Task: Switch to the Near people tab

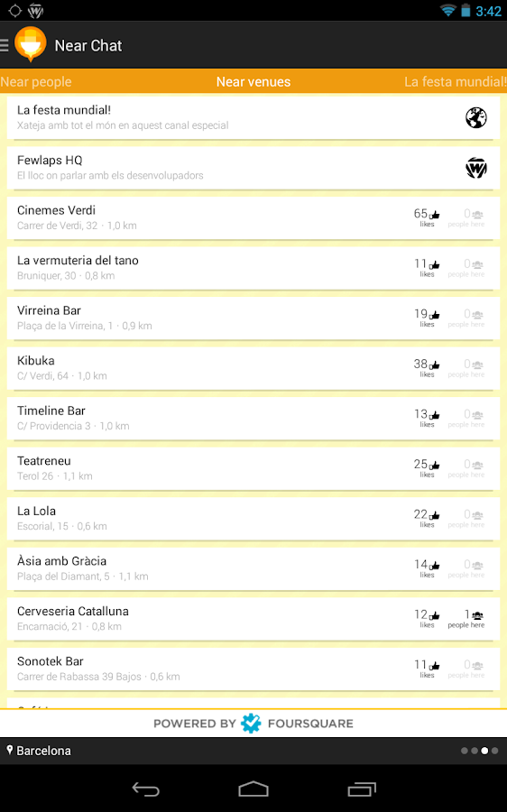Action: (36, 82)
